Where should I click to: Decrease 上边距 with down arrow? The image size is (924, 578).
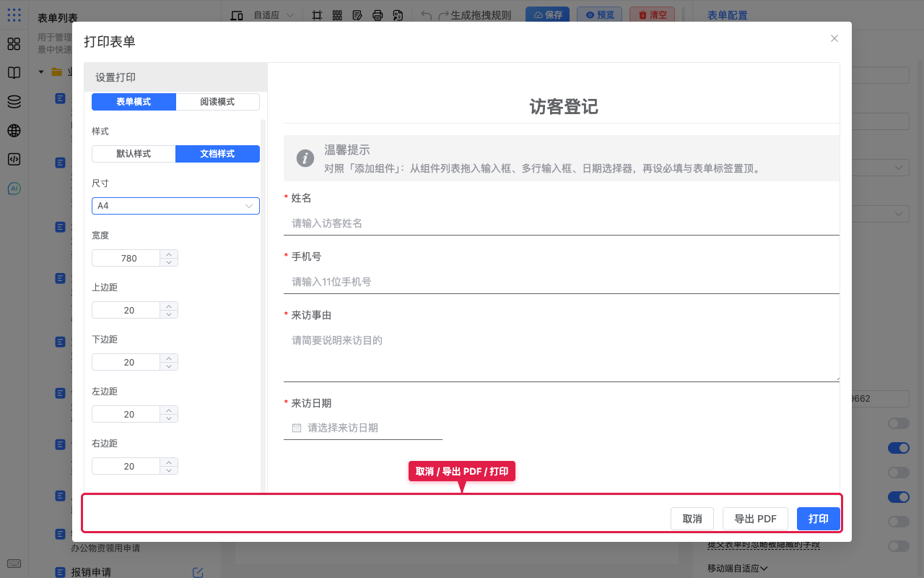(169, 314)
